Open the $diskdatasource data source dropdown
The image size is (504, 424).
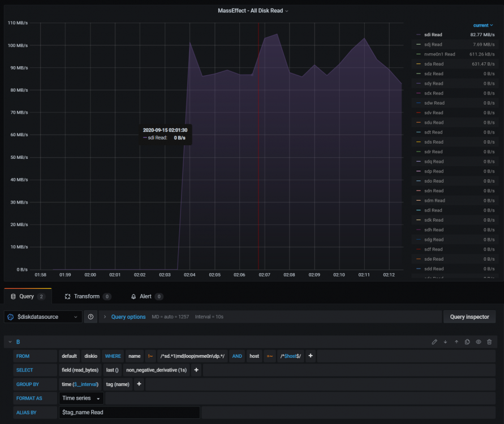click(x=43, y=317)
